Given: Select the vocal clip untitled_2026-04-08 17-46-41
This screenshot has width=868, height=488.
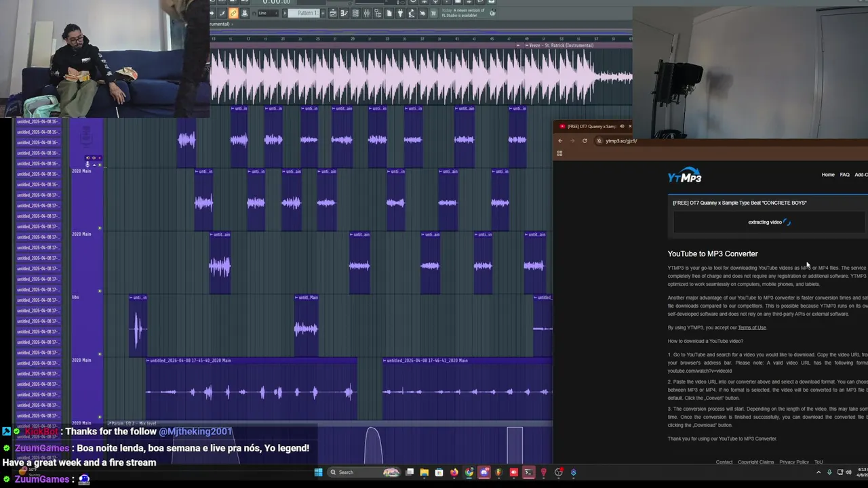Looking at the screenshot, I should (467, 389).
